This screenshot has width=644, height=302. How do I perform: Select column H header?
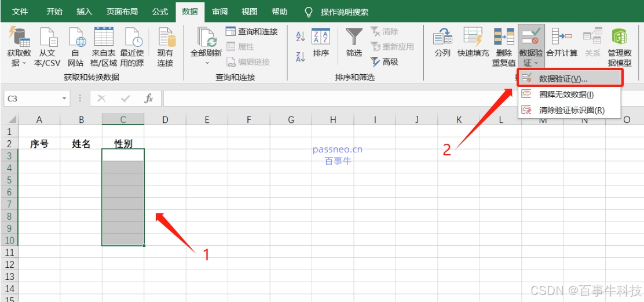333,119
